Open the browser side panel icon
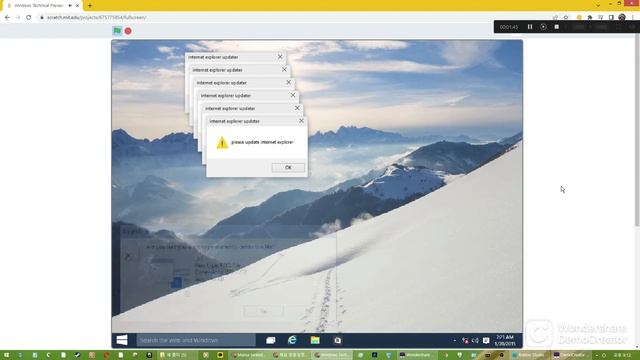Viewport: 640px width, 360px height. tap(611, 18)
